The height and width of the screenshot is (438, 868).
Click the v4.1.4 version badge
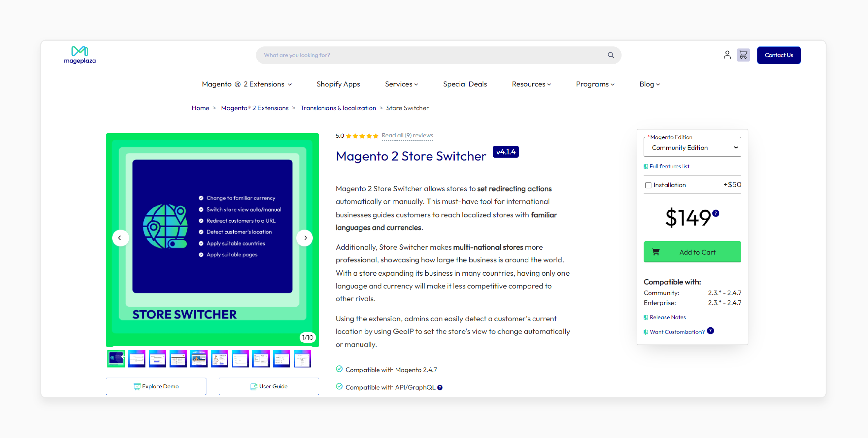(x=505, y=152)
